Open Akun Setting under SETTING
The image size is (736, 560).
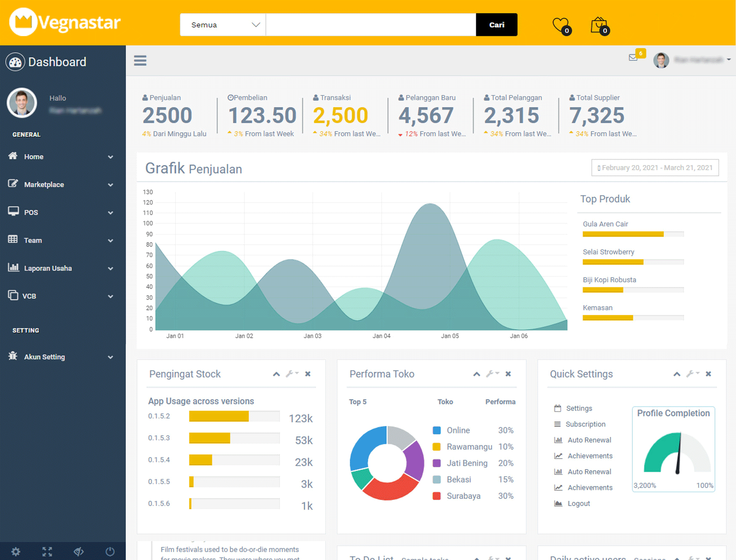tap(44, 357)
